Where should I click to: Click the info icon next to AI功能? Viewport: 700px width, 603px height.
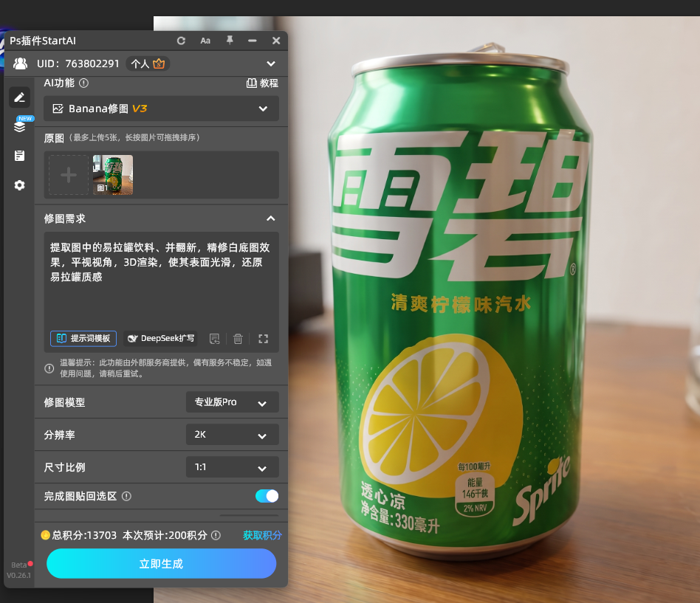[x=83, y=83]
